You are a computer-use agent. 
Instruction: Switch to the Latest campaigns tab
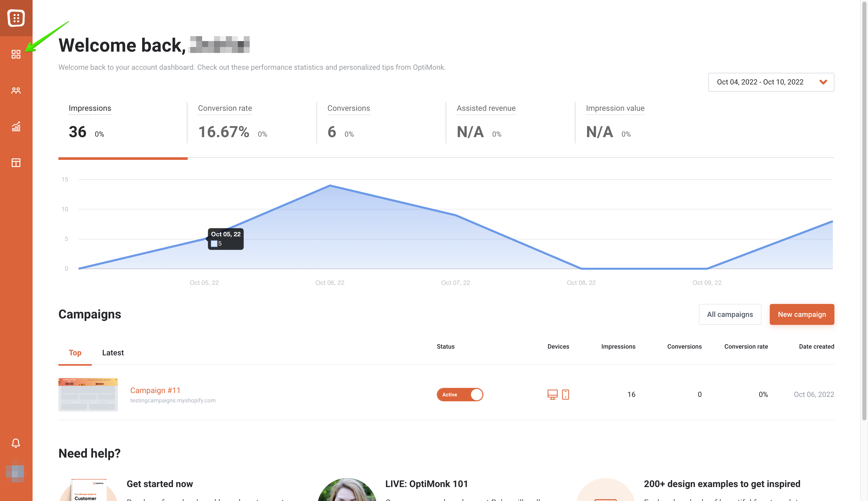113,353
